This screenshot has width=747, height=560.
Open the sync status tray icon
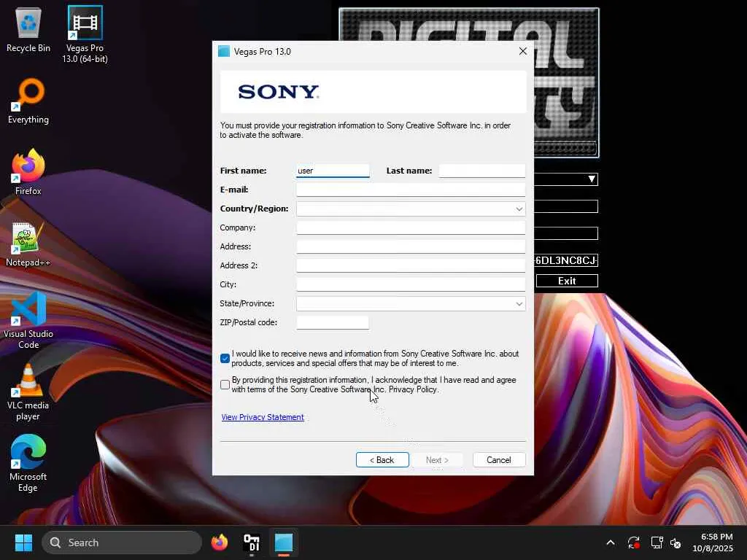pyautogui.click(x=634, y=542)
